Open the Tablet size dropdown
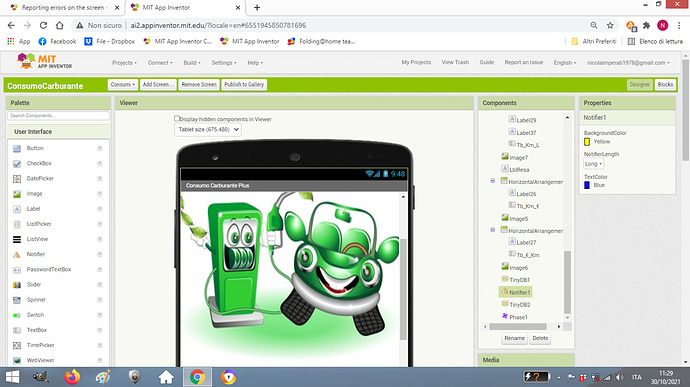 (208, 129)
